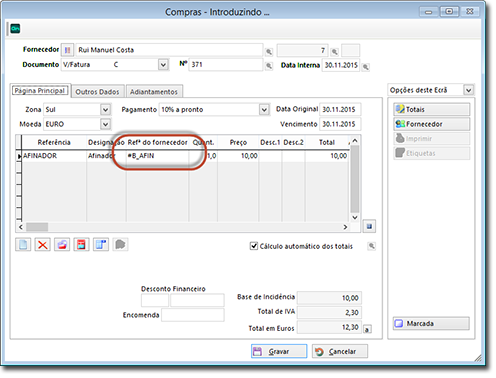Expand the Documento dropdown
Viewport: 496px width, 378px height.
click(163, 64)
